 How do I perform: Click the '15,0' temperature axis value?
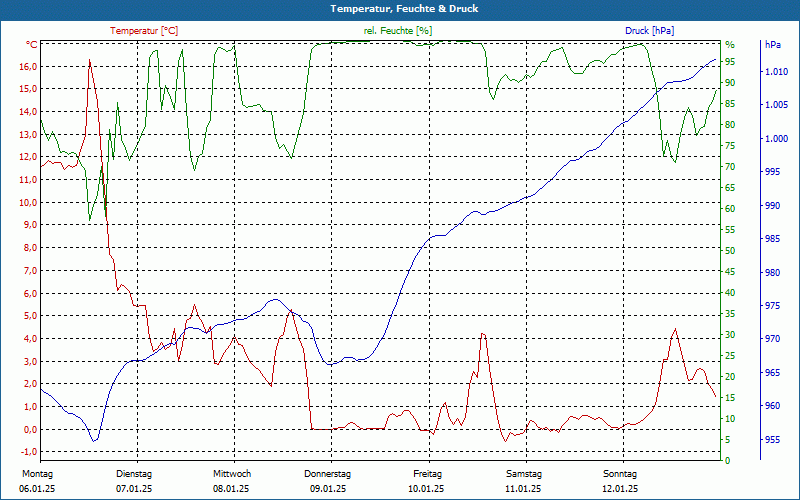(28, 89)
